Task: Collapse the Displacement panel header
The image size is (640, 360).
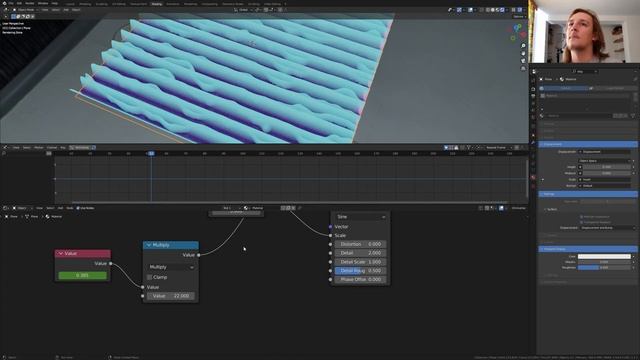Action: tap(588, 144)
